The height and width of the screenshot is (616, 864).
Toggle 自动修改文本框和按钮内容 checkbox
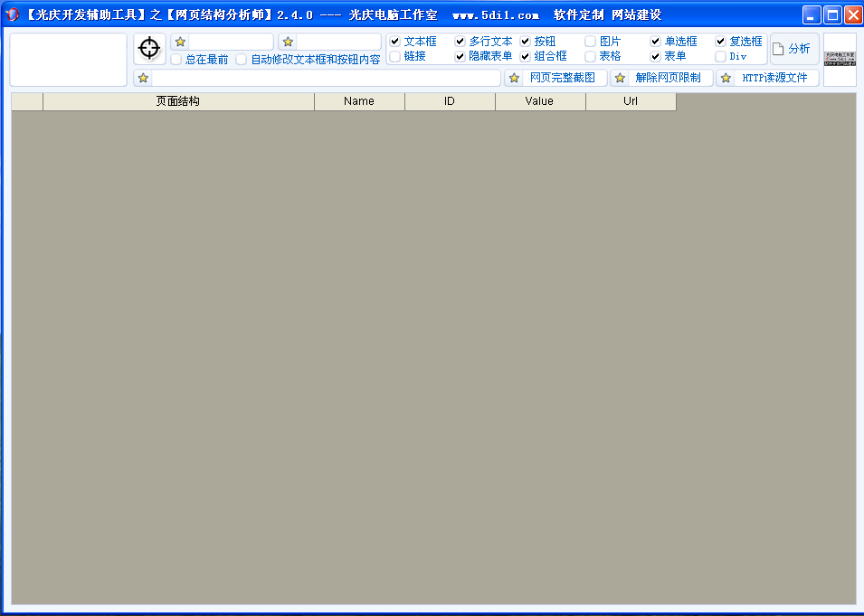pyautogui.click(x=242, y=60)
